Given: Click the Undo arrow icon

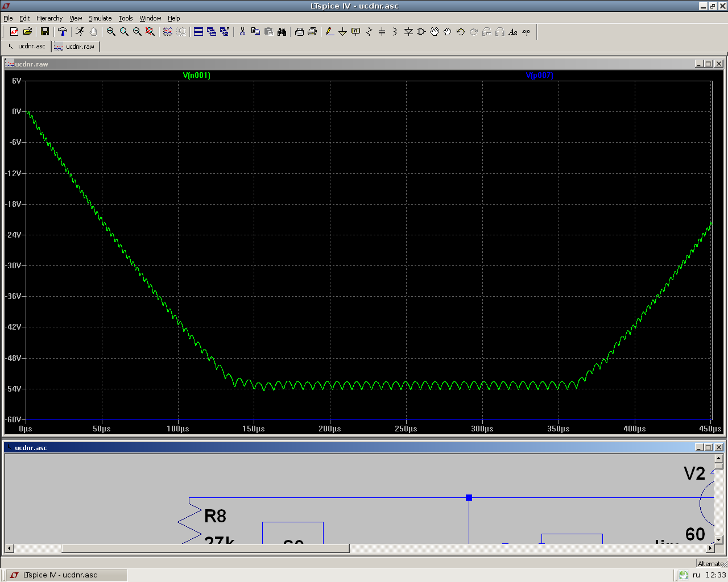Looking at the screenshot, I should (x=461, y=32).
